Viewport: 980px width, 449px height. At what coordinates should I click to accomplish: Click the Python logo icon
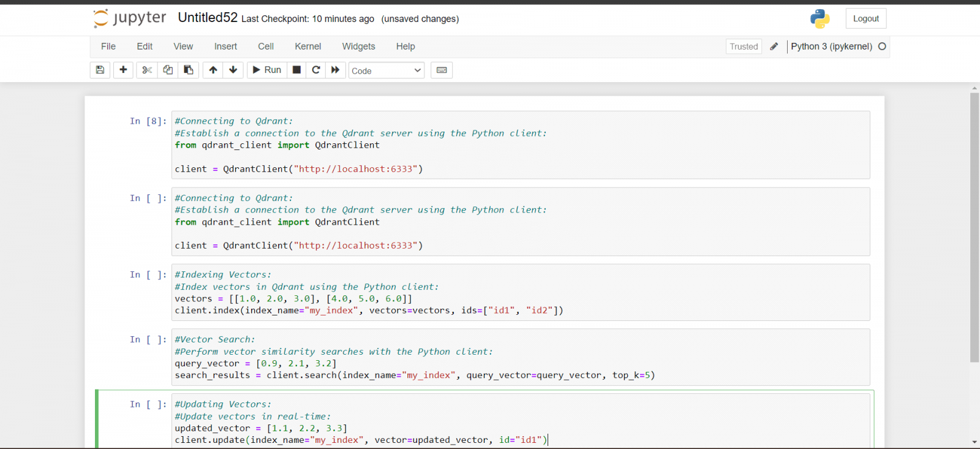[820, 18]
